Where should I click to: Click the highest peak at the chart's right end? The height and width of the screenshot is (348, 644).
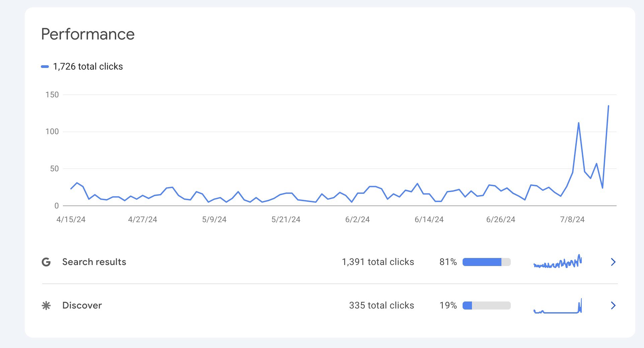pos(608,106)
